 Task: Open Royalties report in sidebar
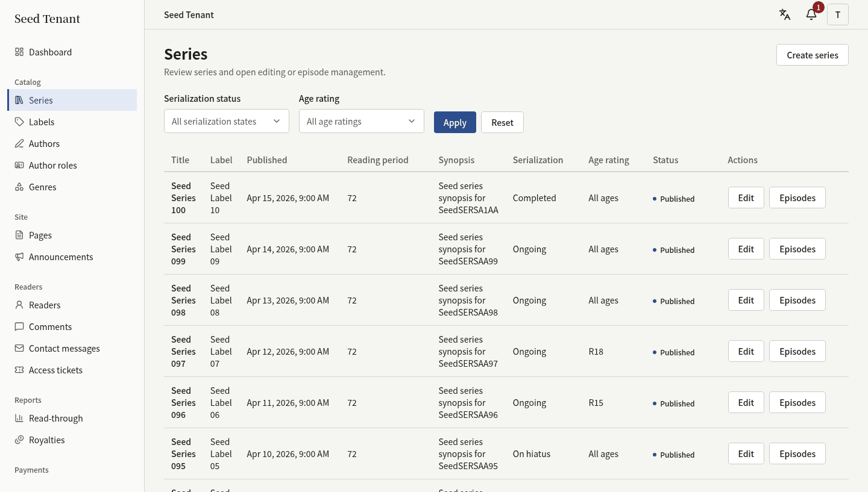coord(72,440)
